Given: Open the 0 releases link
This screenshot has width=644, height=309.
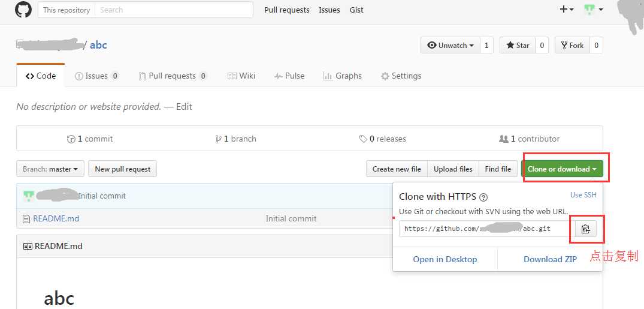Looking at the screenshot, I should coord(382,139).
